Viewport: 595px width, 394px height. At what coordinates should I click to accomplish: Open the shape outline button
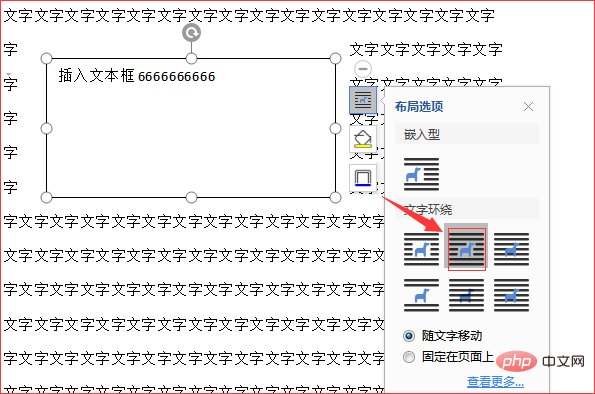pyautogui.click(x=363, y=178)
